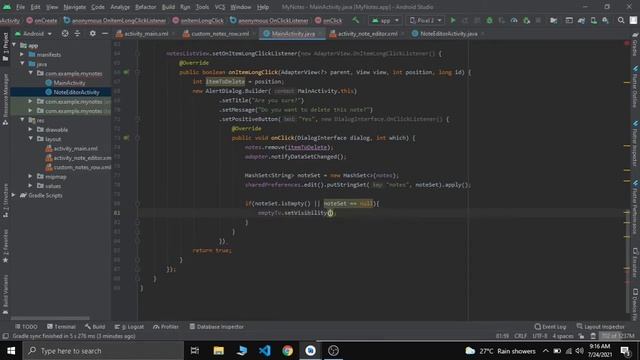Click UTF-8 encoding in status bar
The image size is (640, 360).
[x=540, y=336]
